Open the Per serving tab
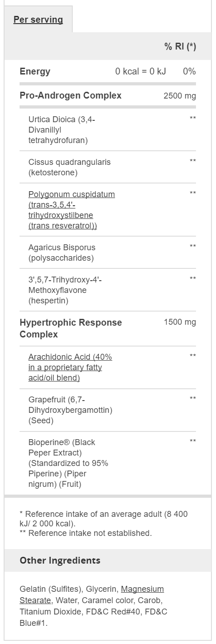 (38, 20)
